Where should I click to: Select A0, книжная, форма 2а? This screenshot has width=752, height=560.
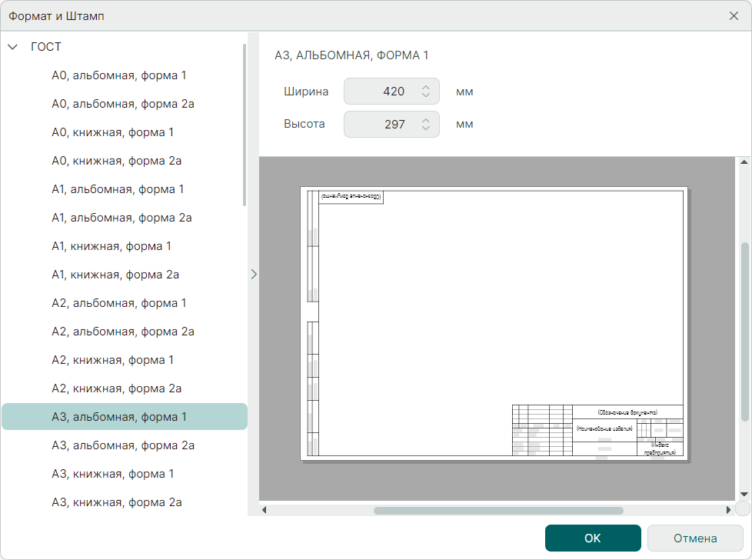pyautogui.click(x=116, y=161)
